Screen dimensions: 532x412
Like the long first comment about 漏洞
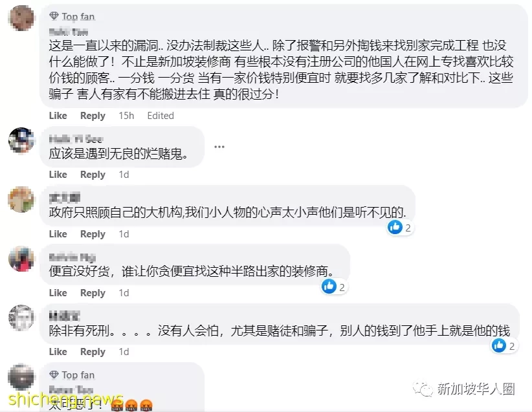tap(58, 116)
